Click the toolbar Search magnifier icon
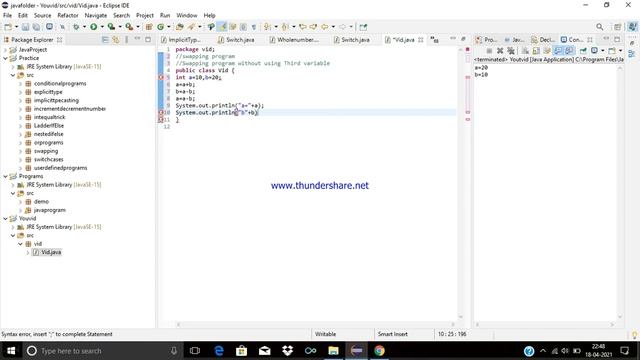Viewport: 640px width, 360px height. (x=599, y=27)
